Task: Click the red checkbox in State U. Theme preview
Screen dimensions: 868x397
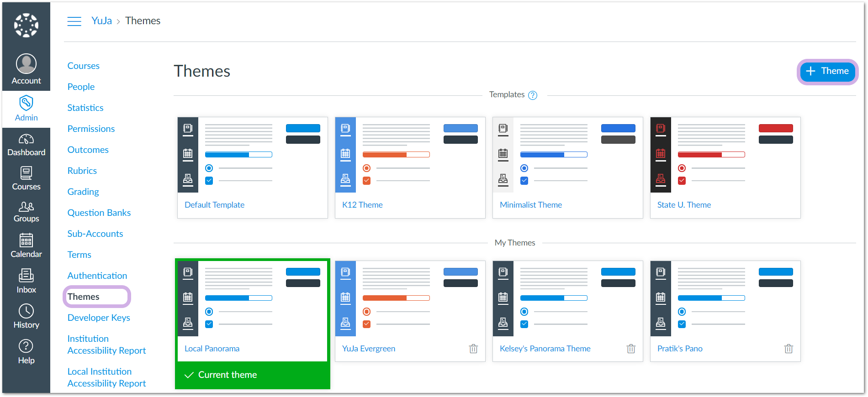Action: click(682, 181)
